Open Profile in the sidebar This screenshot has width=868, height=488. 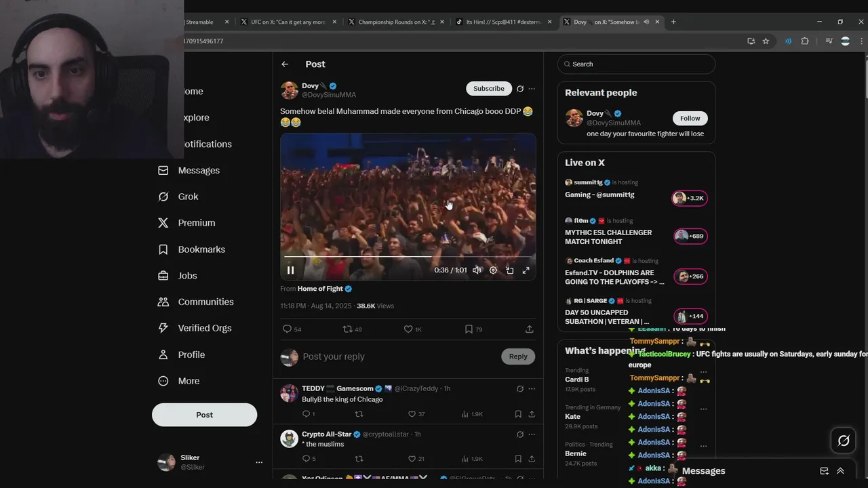(x=181, y=354)
